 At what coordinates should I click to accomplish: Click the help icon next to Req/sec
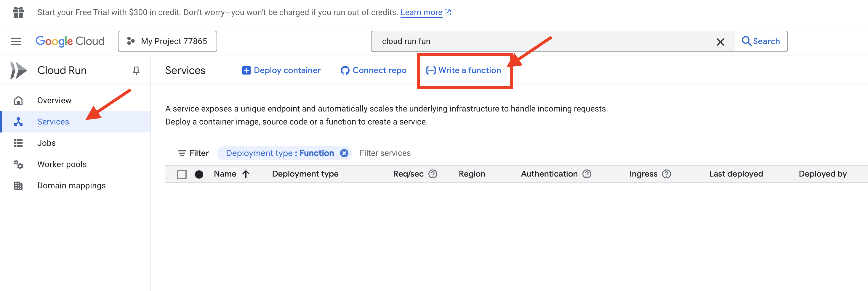point(433,174)
